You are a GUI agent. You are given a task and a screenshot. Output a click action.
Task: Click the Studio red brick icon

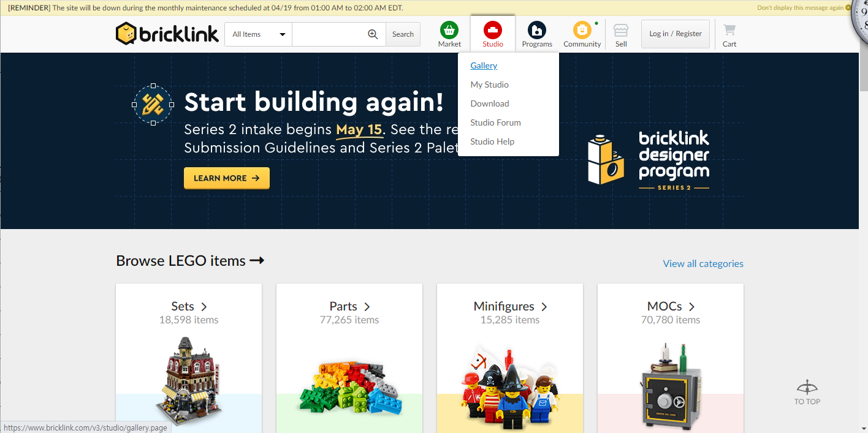493,30
